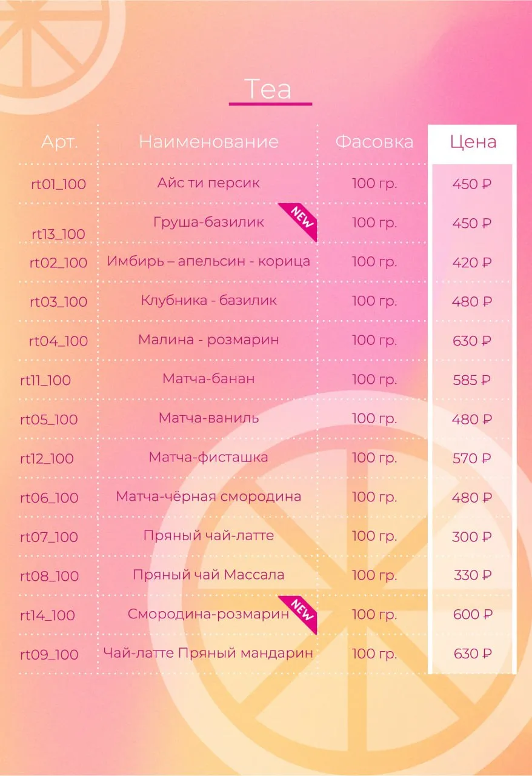Click the Имбирь – апельсин - корица name
The width and height of the screenshot is (532, 776).
208,261
